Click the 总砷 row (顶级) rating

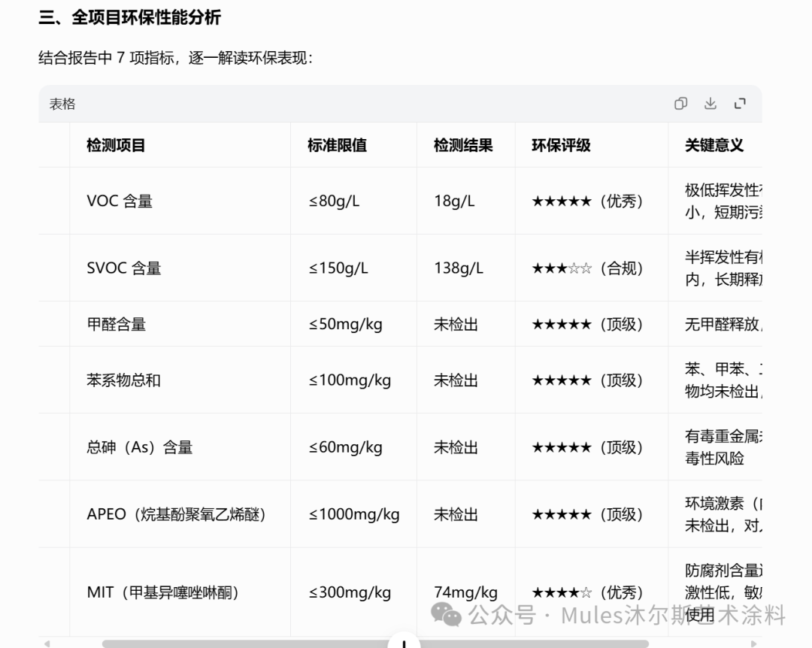(587, 447)
